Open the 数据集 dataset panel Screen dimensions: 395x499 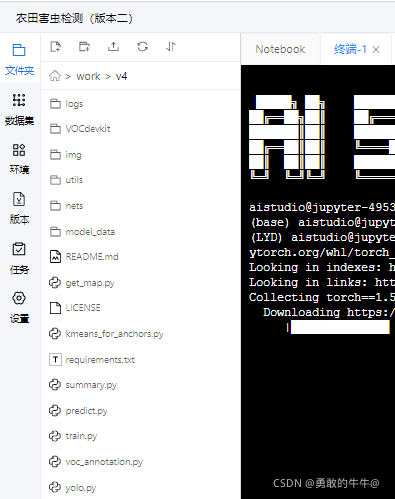click(19, 109)
